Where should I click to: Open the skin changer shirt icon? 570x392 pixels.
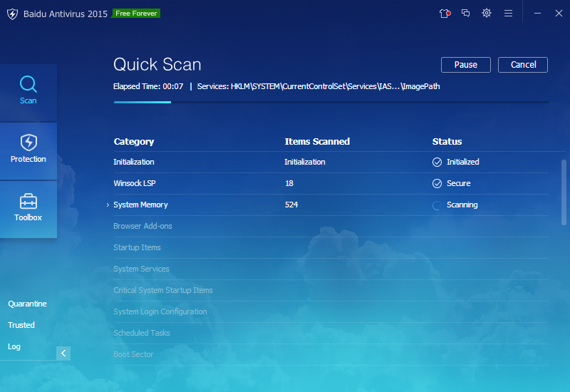tap(445, 14)
